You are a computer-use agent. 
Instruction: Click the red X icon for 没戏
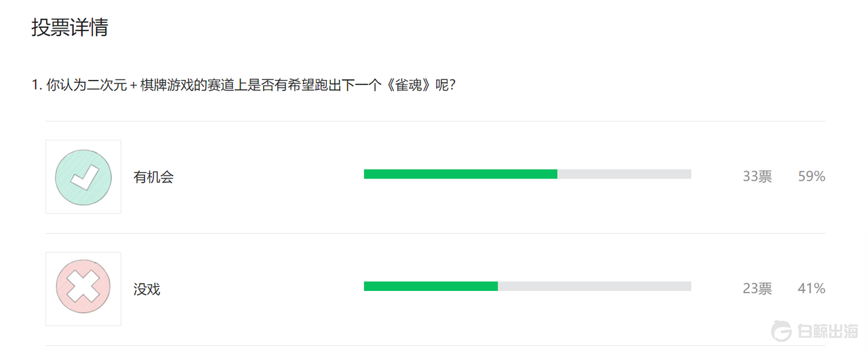[83, 289]
